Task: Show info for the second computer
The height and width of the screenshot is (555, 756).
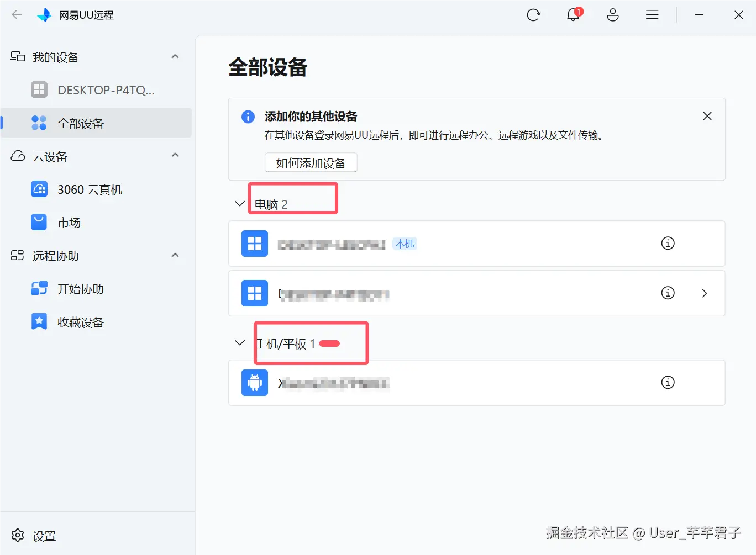Action: 668,293
